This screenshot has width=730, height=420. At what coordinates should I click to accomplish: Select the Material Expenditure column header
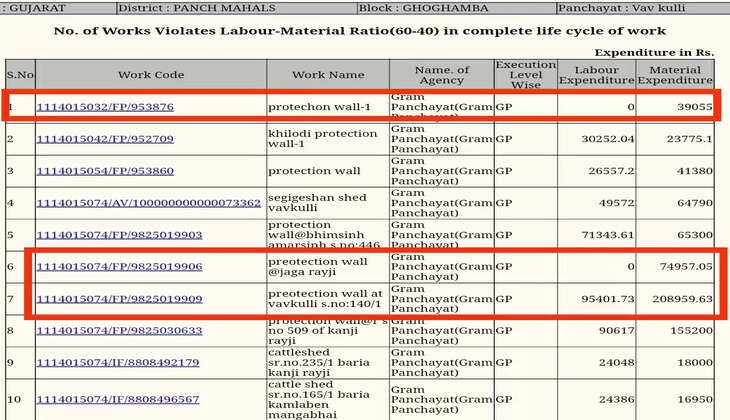click(x=675, y=75)
